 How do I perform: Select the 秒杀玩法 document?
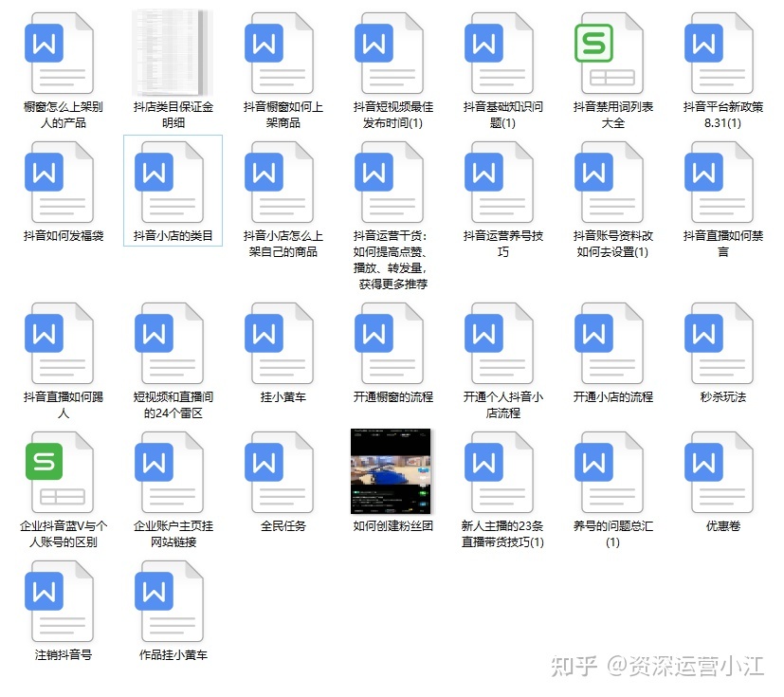[x=722, y=343]
